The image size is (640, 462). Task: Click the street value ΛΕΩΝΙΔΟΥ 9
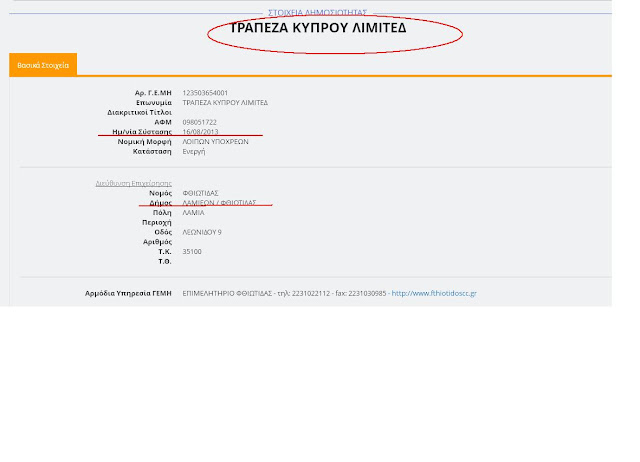click(202, 232)
